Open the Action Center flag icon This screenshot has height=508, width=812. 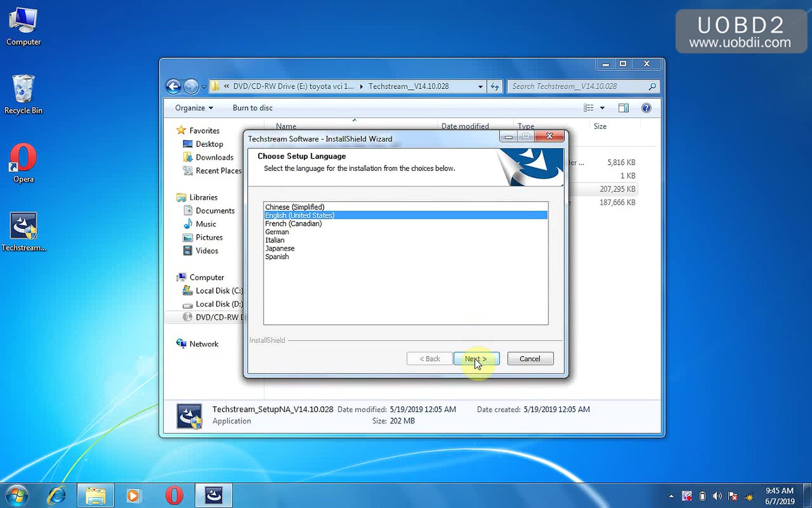[732, 496]
